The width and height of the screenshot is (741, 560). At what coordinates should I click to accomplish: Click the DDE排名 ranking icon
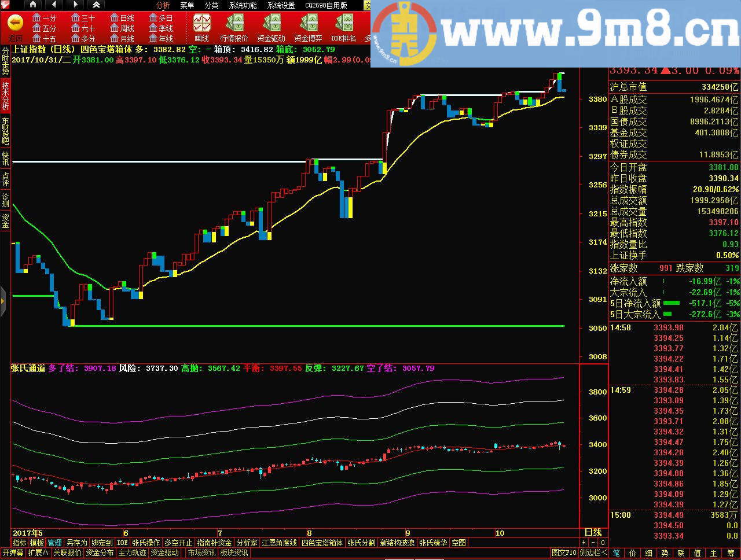coord(344,27)
